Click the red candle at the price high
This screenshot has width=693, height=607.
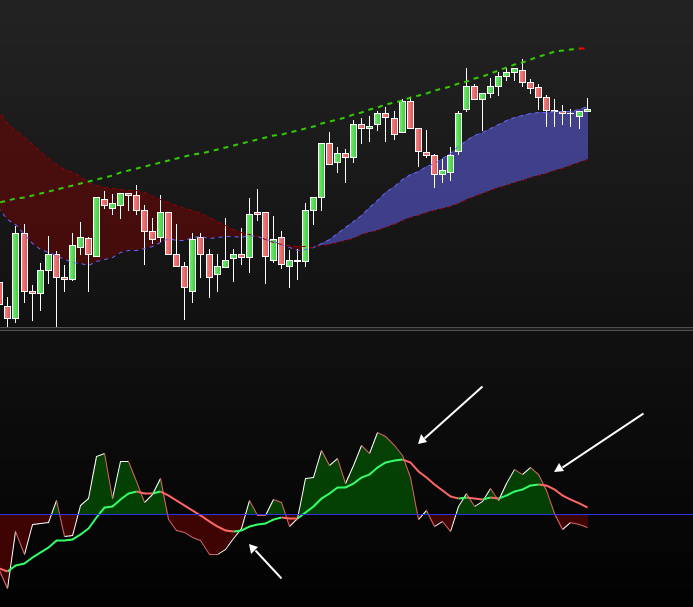coord(522,76)
